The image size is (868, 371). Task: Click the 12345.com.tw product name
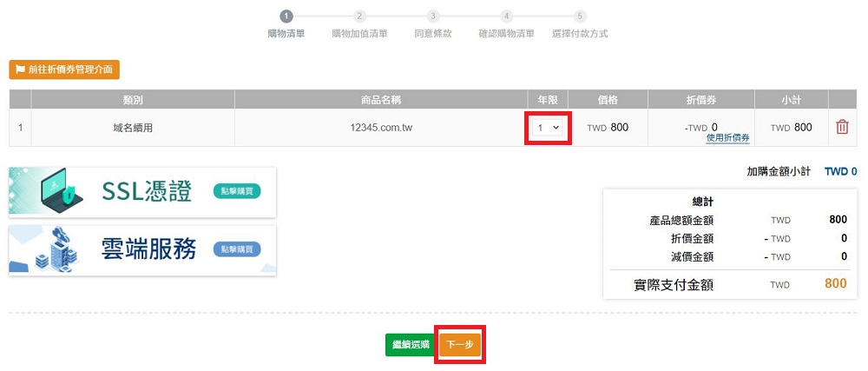coord(380,128)
